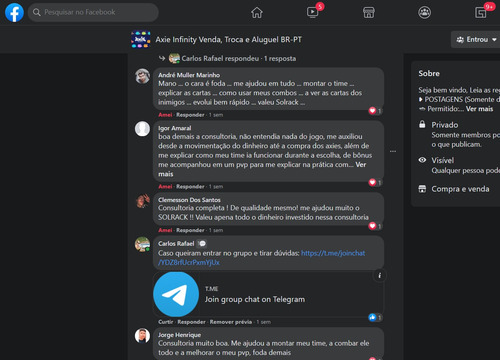Click the Compra e venda label
Screen dimensions: 500x360
tap(460, 189)
